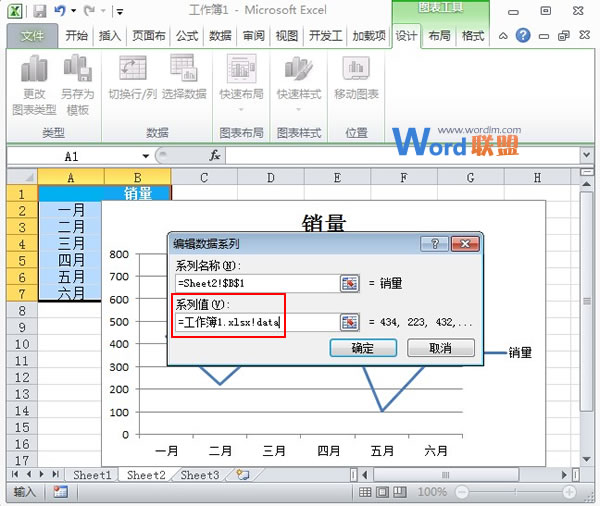Switch to Sheet3 worksheet tab

199,475
